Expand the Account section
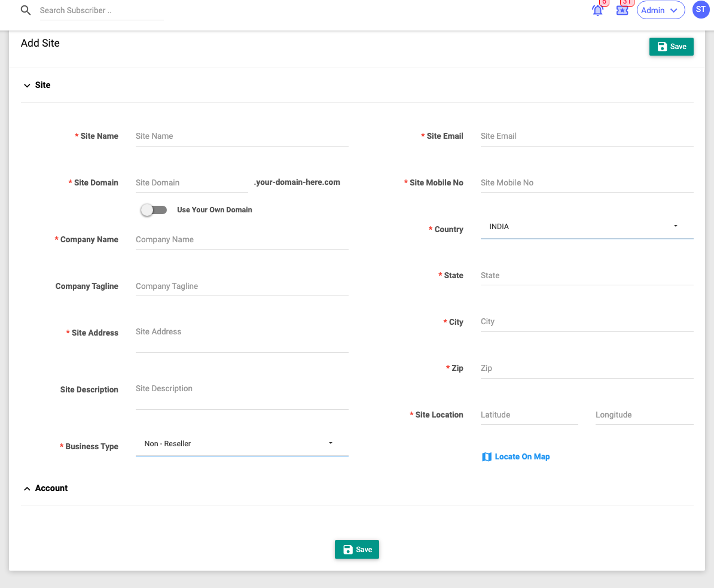 tap(45, 488)
